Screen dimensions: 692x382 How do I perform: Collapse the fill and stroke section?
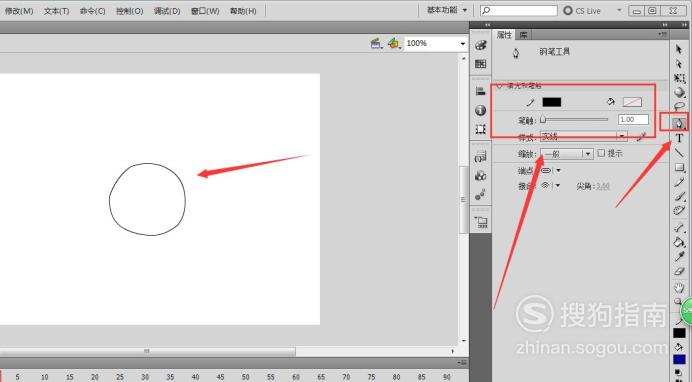[x=500, y=86]
